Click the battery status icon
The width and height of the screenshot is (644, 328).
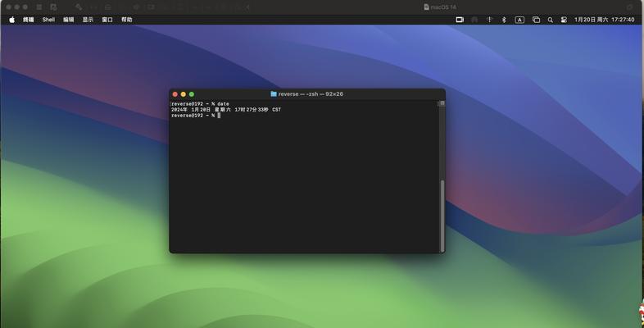coord(460,20)
